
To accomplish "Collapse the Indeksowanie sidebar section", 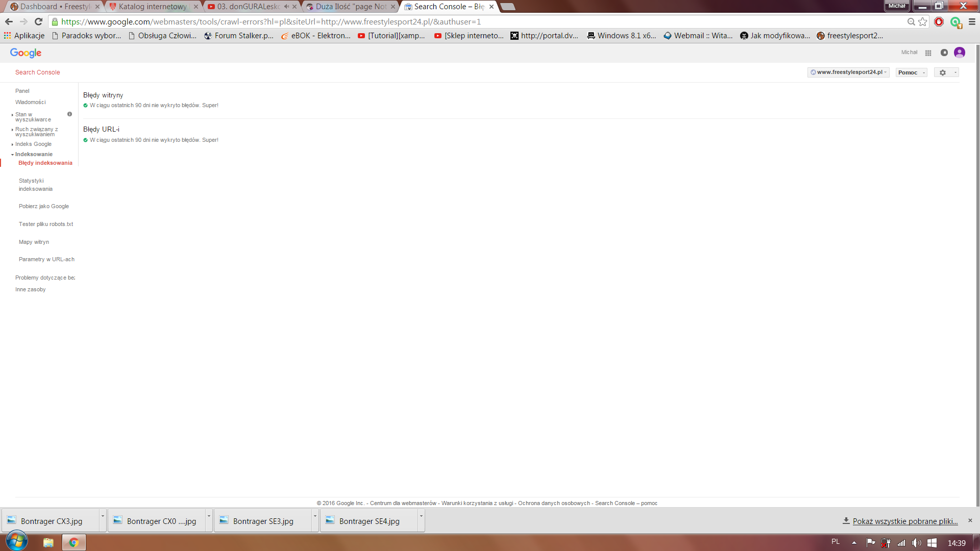I will (34, 154).
